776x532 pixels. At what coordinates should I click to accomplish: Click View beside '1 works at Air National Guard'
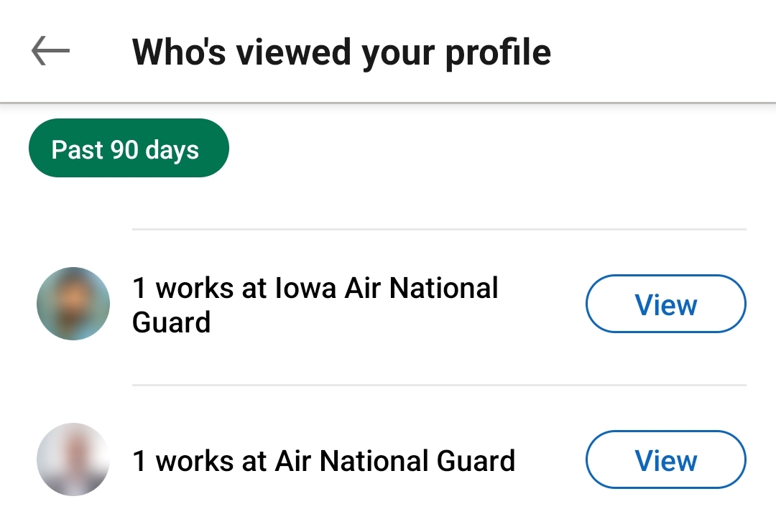tap(666, 459)
